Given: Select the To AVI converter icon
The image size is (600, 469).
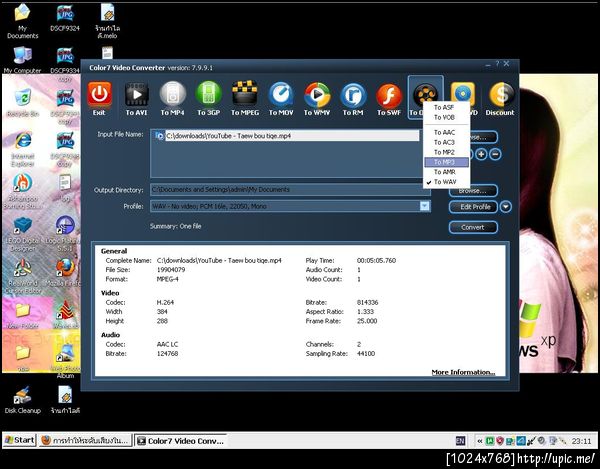Looking at the screenshot, I should (x=136, y=94).
